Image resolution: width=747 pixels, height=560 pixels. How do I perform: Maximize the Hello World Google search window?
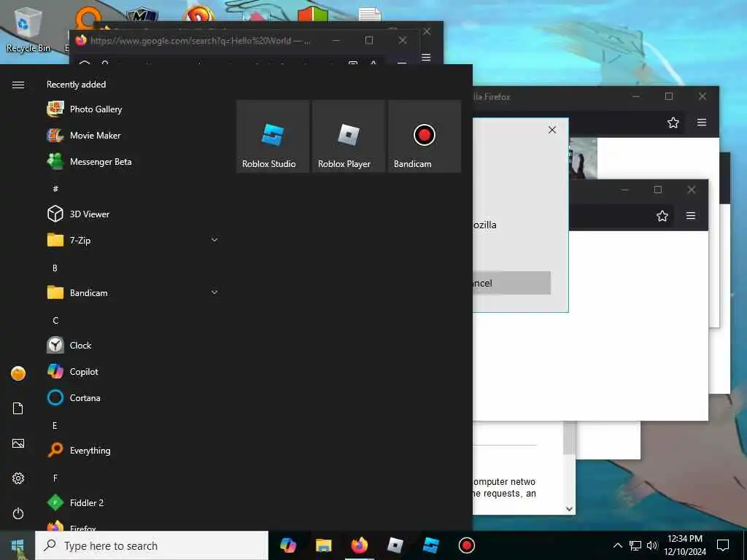tap(369, 41)
